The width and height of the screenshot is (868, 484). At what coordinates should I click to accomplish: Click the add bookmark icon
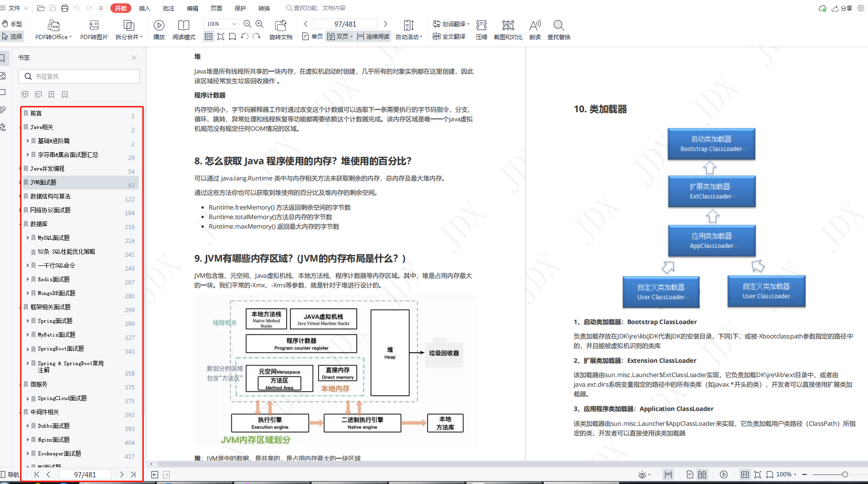point(51,95)
